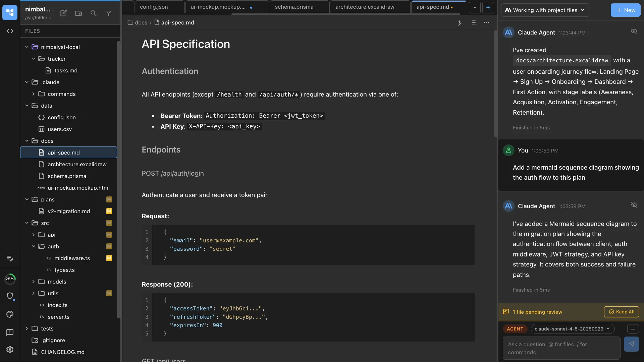Select the code editor icon in the left rail

[x=10, y=31]
